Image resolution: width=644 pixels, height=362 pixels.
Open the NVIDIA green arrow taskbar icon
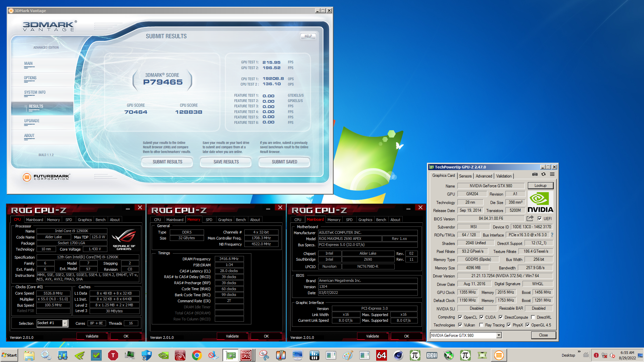80,355
